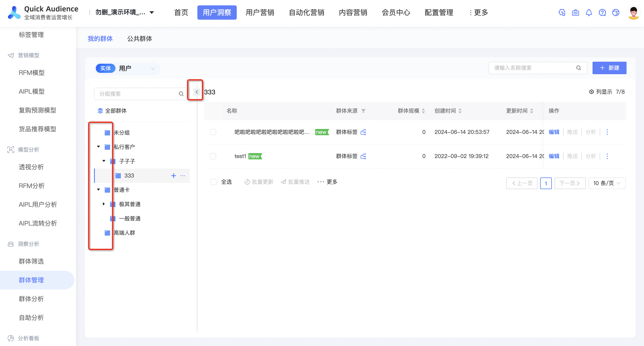Image resolution: width=644 pixels, height=346 pixels.
Task: Open vertical dots menu in test1 row
Action: tap(607, 156)
